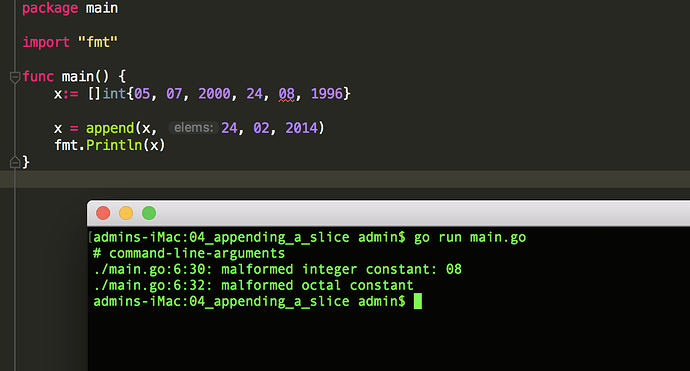Maximize the terminal using the green button
The width and height of the screenshot is (690, 371).
149,213
